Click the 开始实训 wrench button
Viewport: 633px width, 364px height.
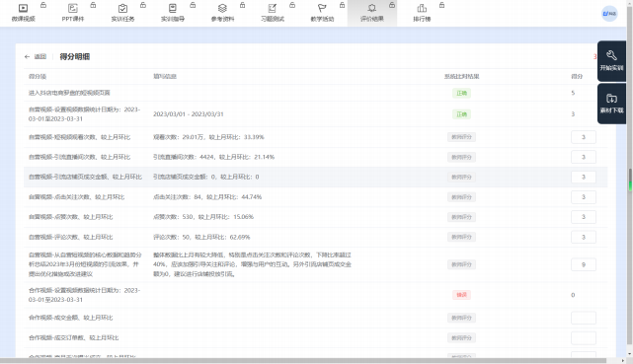click(611, 61)
